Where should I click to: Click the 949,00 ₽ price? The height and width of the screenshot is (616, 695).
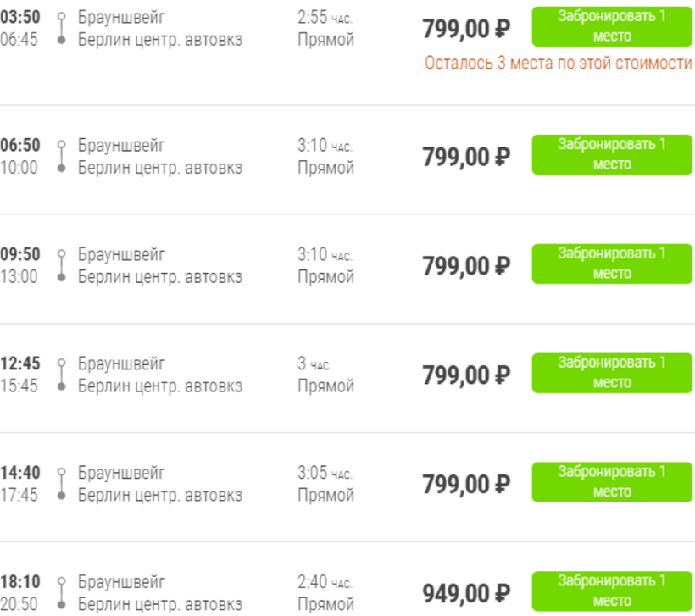point(466,593)
